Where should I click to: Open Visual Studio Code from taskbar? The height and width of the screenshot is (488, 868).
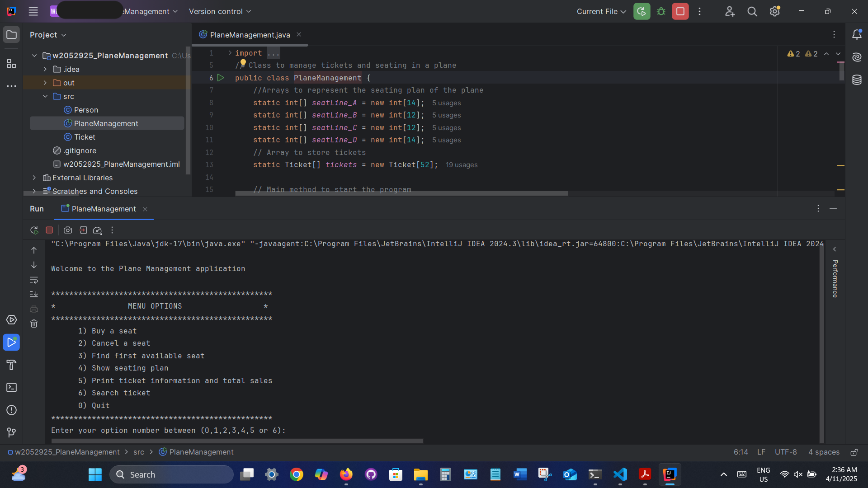click(x=620, y=474)
